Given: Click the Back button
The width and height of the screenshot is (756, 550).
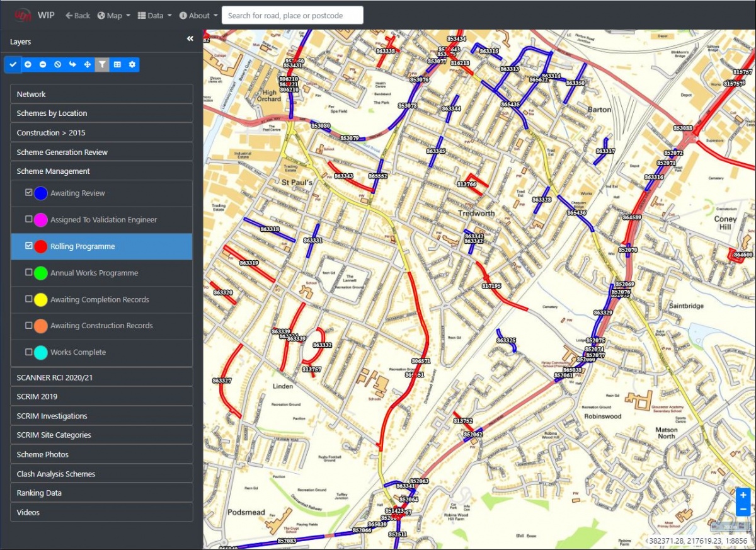Looking at the screenshot, I should point(78,16).
